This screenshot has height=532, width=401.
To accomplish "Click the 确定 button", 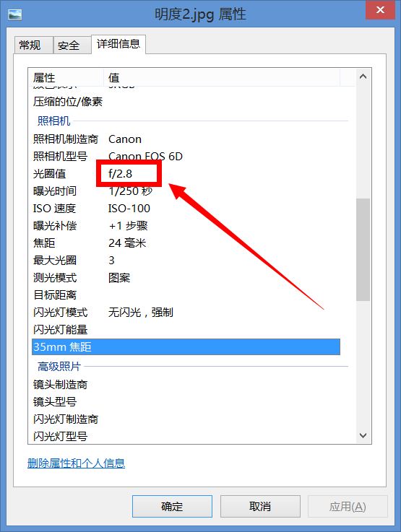I will pyautogui.click(x=172, y=506).
